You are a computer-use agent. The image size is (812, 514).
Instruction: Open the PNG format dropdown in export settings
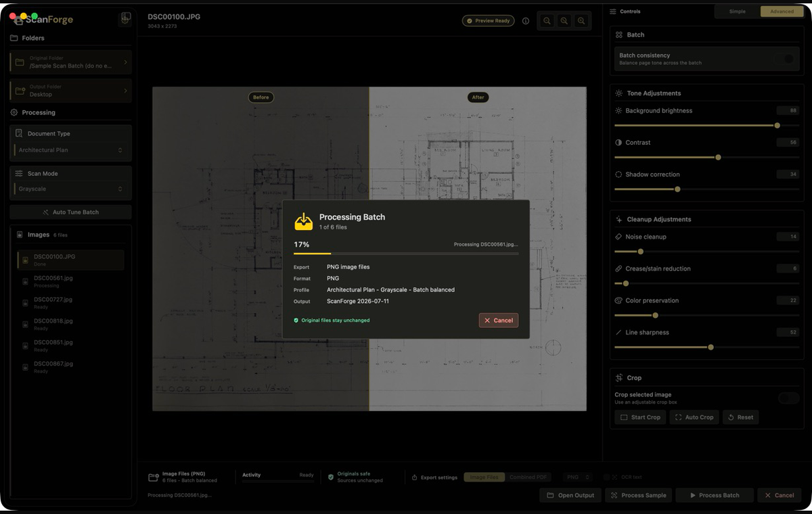tap(578, 477)
